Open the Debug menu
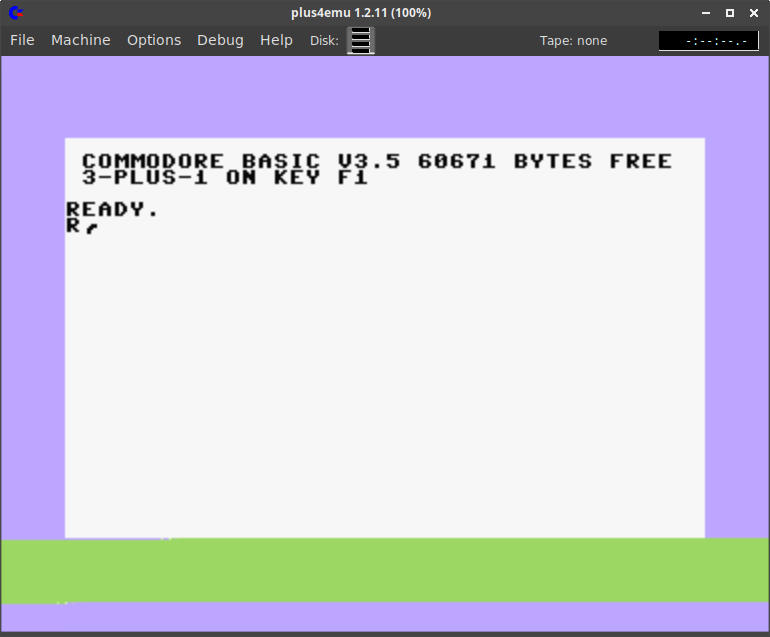 220,40
